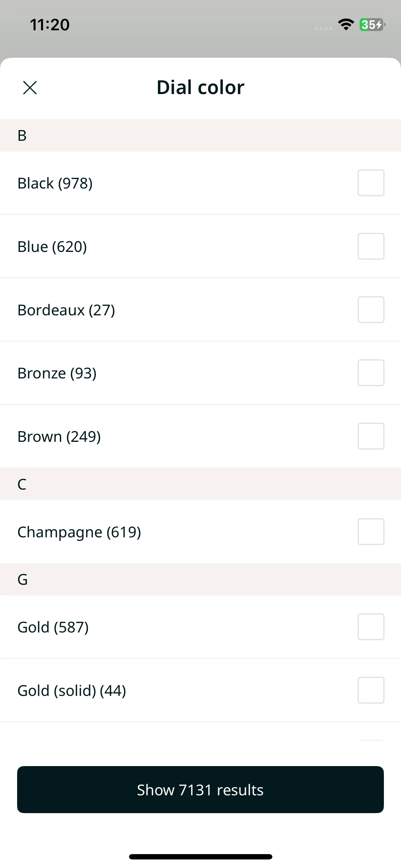Tap the G section header
This screenshot has height=868, width=401.
(200, 579)
